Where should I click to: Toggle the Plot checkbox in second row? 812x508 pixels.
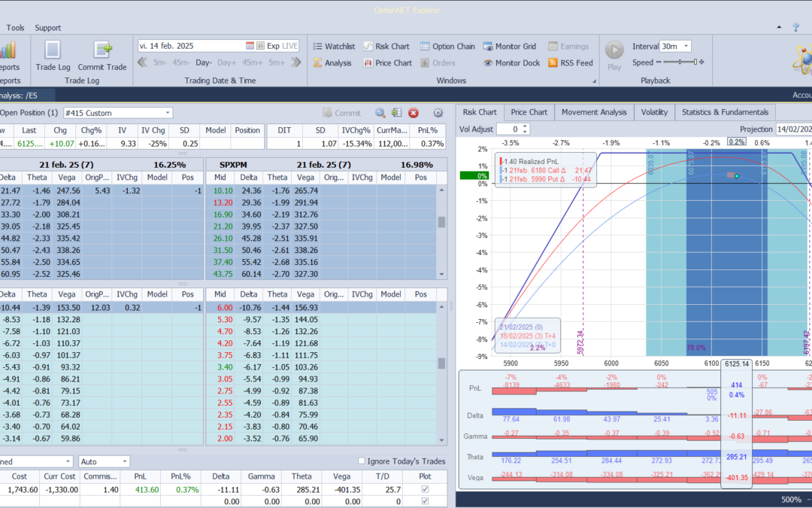pyautogui.click(x=426, y=501)
